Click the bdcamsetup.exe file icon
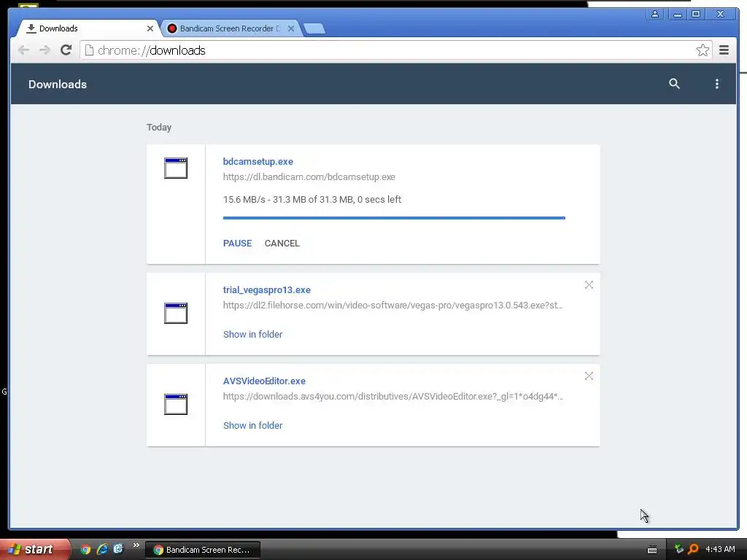The height and width of the screenshot is (560, 747). (175, 168)
